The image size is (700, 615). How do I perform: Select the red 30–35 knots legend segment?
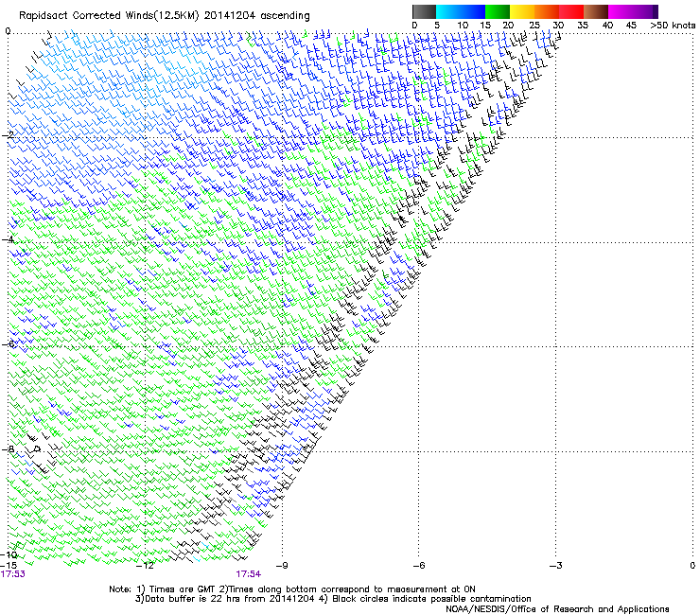click(571, 11)
